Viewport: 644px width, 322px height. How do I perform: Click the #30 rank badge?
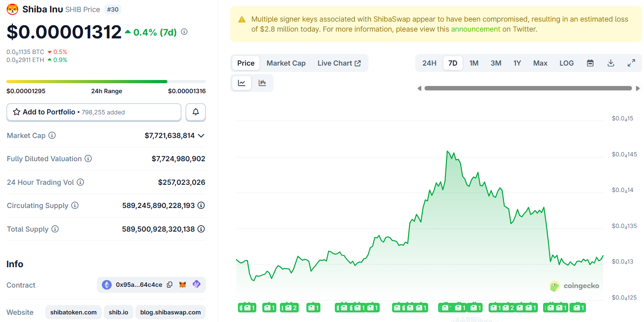coord(113,10)
